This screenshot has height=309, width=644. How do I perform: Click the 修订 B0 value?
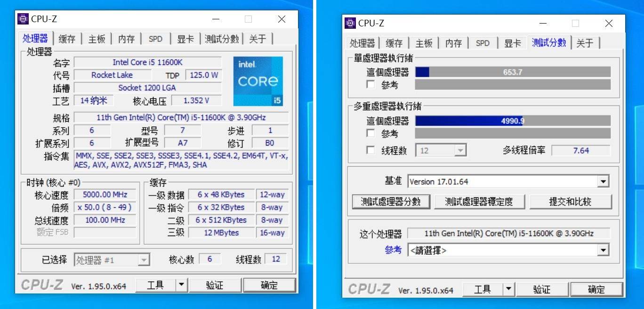click(x=270, y=143)
